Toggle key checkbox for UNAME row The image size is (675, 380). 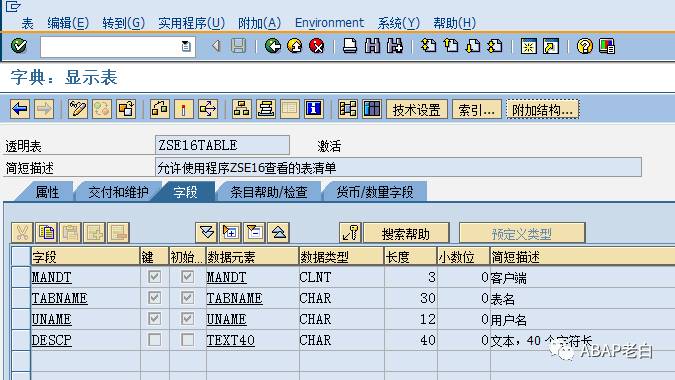[155, 319]
